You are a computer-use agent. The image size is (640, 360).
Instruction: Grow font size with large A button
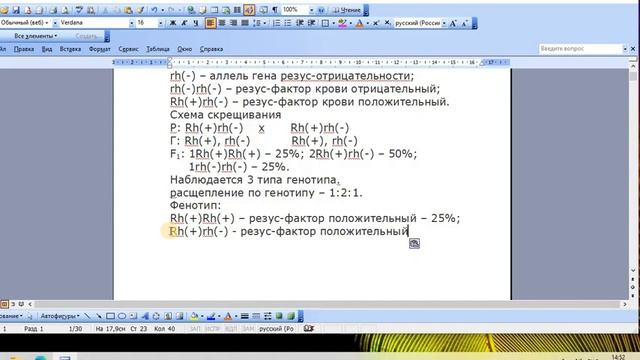pos(453,23)
